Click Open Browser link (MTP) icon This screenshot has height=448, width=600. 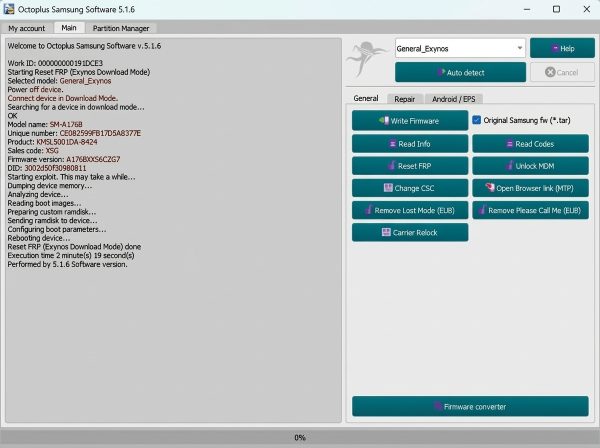pyautogui.click(x=490, y=187)
